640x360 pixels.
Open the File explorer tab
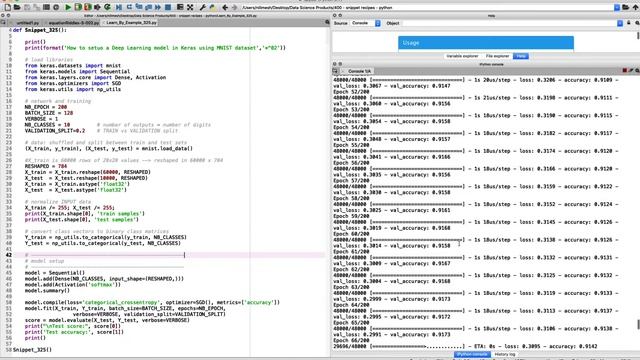click(497, 56)
